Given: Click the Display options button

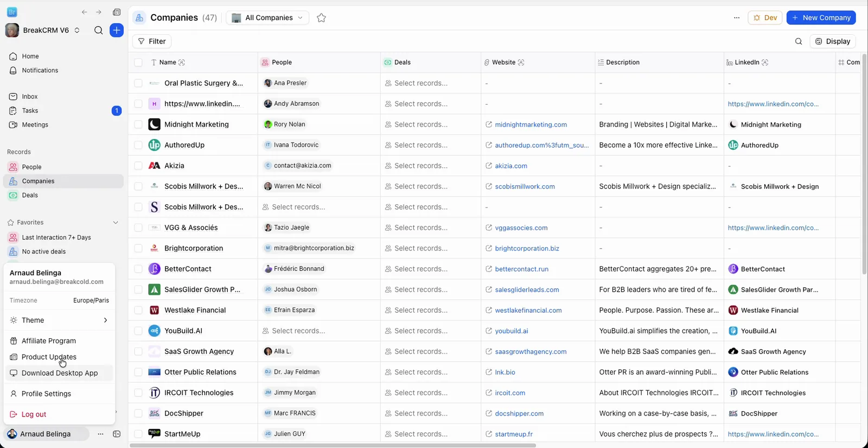Looking at the screenshot, I should pyautogui.click(x=833, y=41).
